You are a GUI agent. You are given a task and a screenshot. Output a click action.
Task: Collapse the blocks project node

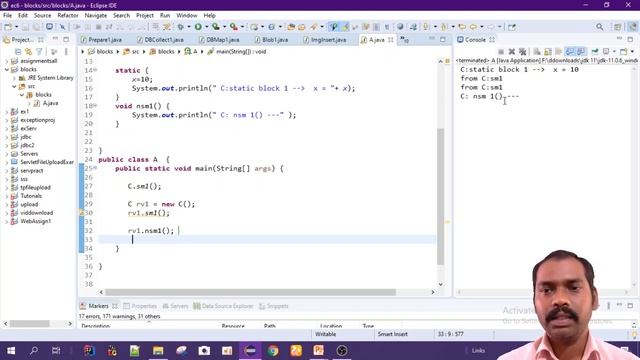7,69
